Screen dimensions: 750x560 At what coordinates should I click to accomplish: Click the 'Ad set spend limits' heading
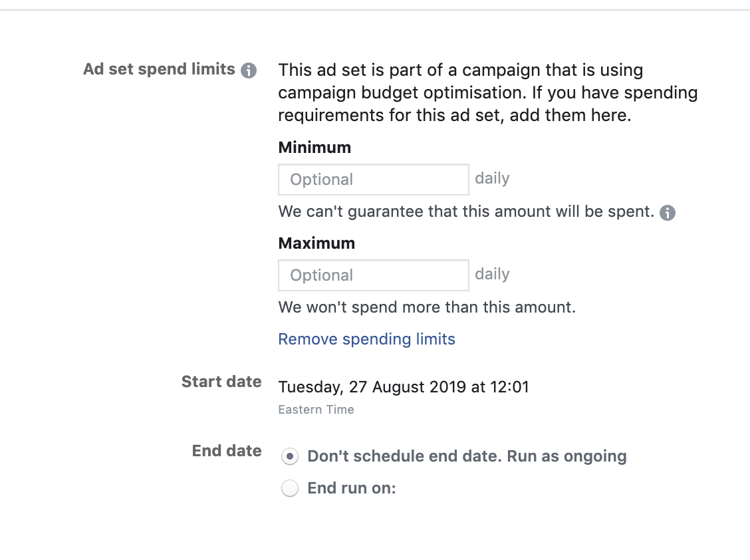[x=160, y=69]
